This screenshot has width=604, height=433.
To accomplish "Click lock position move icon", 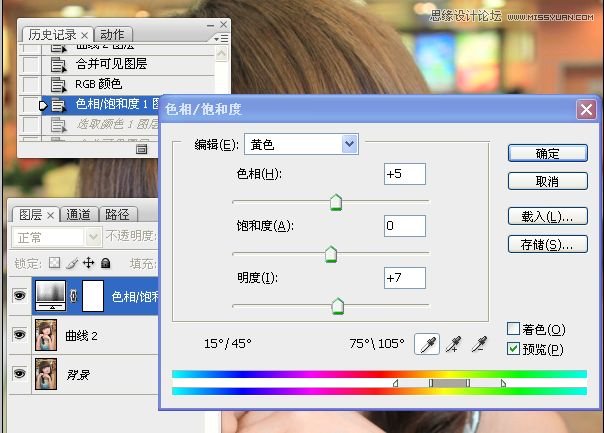I will (x=89, y=263).
